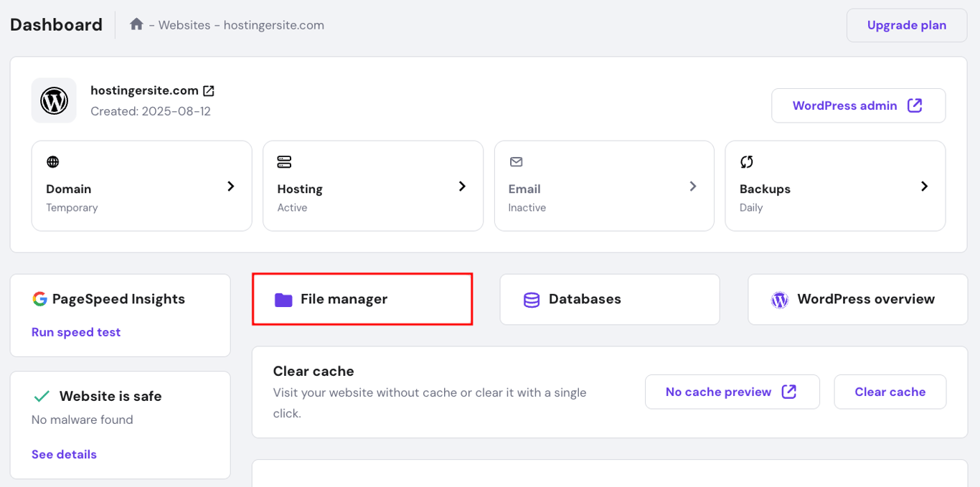The width and height of the screenshot is (980, 487).
Task: Click the home icon in the breadcrumb
Action: [x=136, y=24]
